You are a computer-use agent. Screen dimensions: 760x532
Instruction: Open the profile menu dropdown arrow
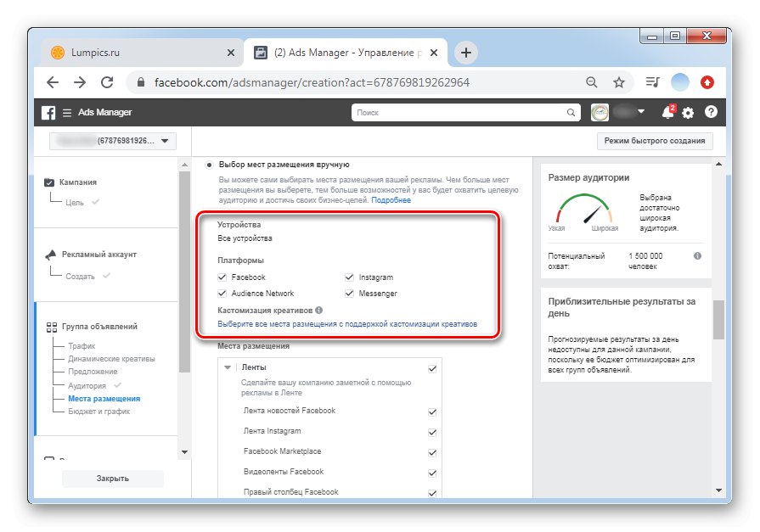tap(641, 111)
